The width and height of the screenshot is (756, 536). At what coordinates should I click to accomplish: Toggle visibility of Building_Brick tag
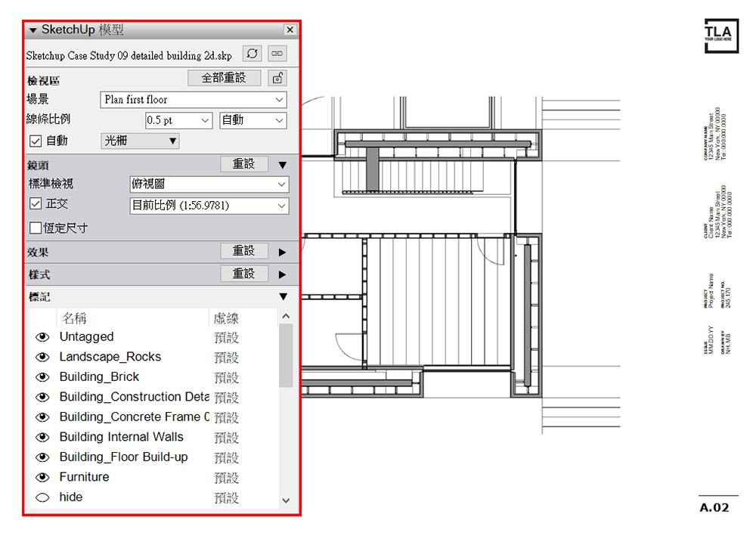pyautogui.click(x=42, y=377)
